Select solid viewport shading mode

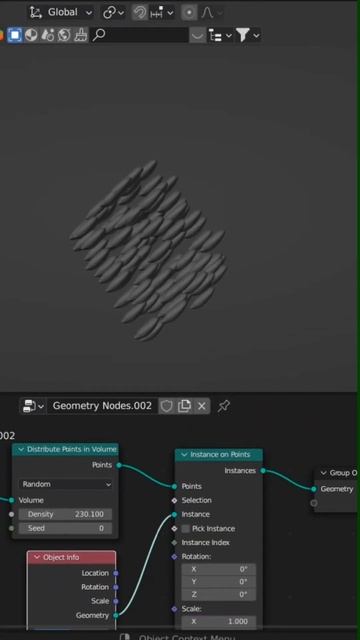tap(15, 36)
